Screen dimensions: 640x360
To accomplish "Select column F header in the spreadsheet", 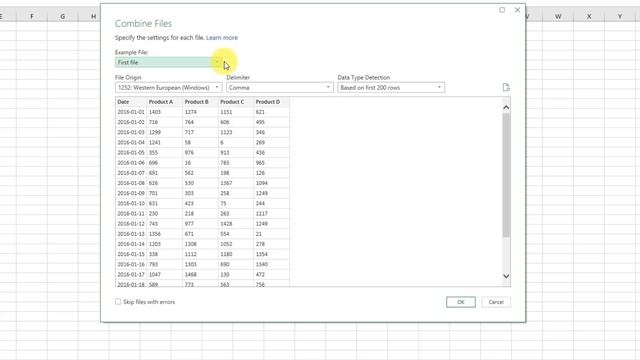I will pyautogui.click(x=32, y=16).
